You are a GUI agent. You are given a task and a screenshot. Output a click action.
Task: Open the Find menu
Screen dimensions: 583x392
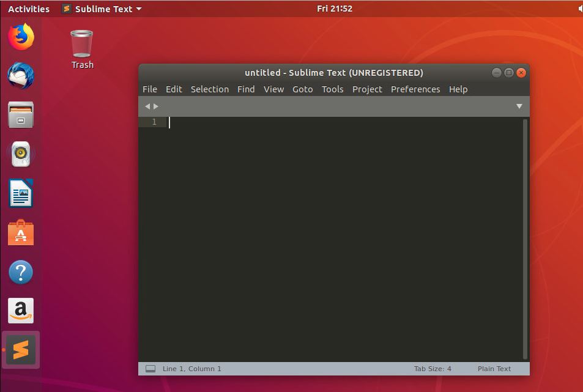tap(246, 89)
